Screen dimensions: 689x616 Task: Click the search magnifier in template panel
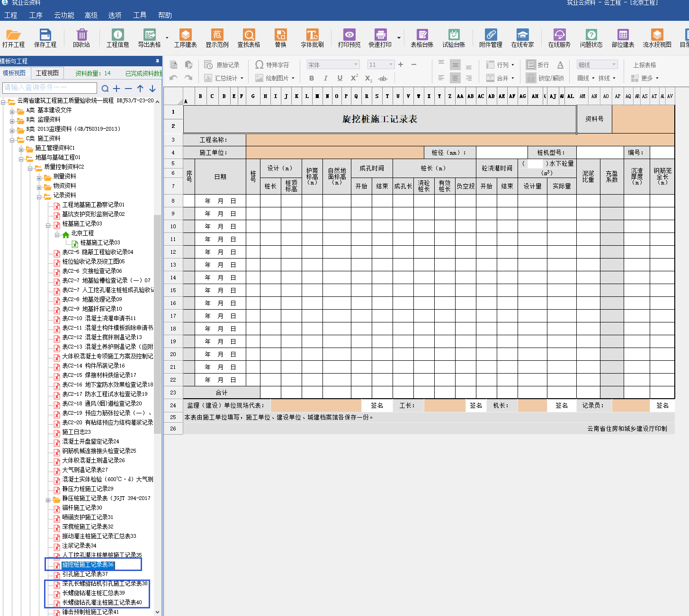105,89
